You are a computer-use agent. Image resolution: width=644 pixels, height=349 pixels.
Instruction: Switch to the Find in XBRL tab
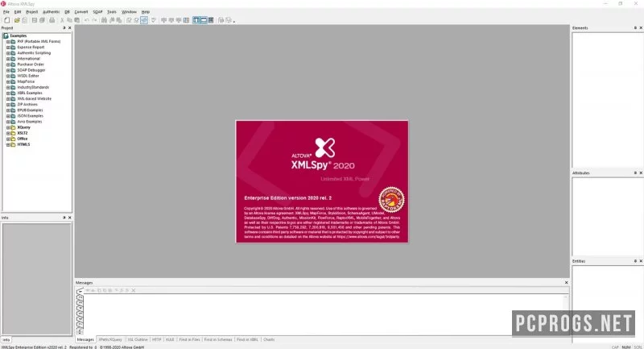click(247, 340)
